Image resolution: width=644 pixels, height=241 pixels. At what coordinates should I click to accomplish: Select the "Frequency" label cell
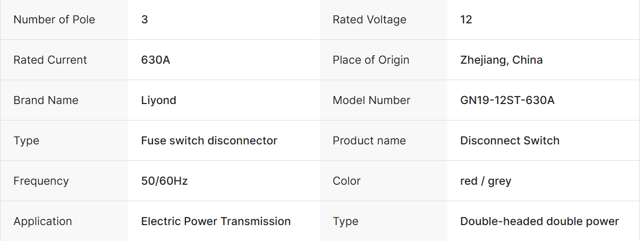[41, 181]
